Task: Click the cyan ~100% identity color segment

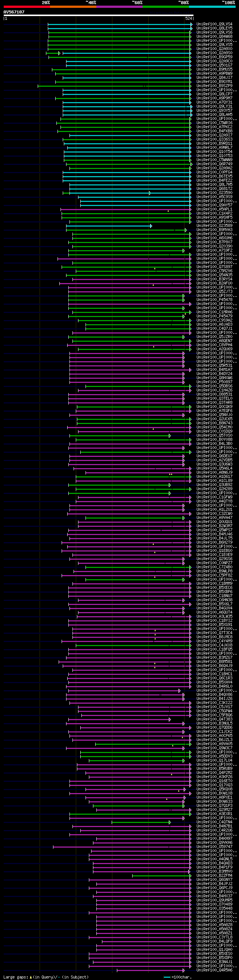Action: click(x=212, y=6)
